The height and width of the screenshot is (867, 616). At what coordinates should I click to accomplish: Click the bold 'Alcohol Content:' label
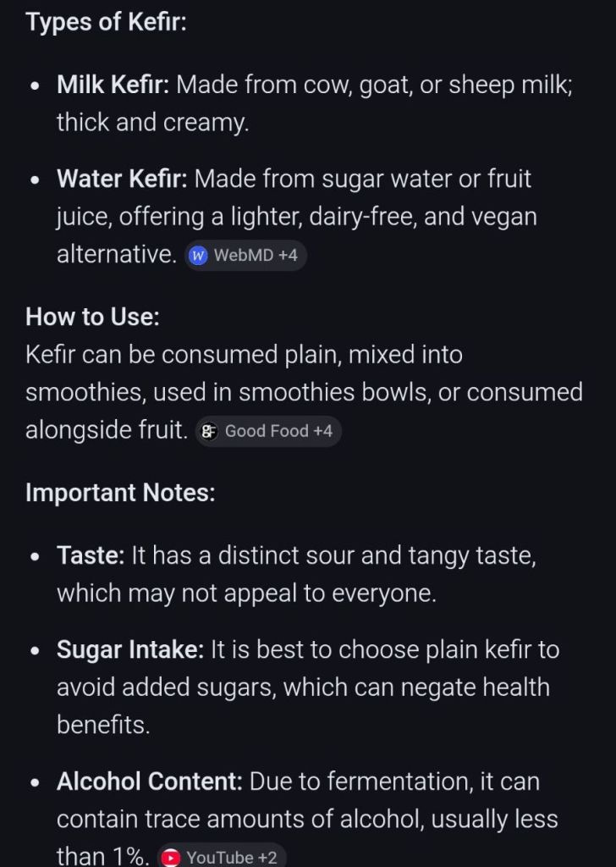[x=150, y=781]
